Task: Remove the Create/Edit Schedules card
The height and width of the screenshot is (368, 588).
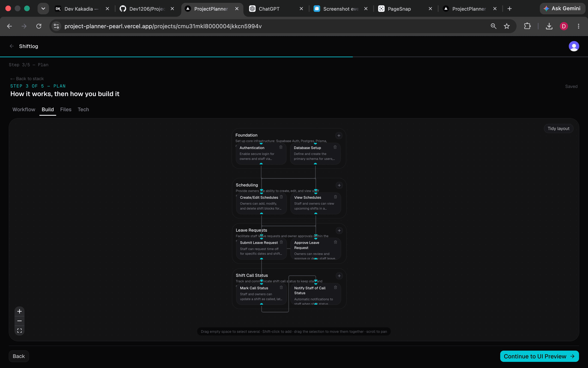Action: click(x=281, y=197)
